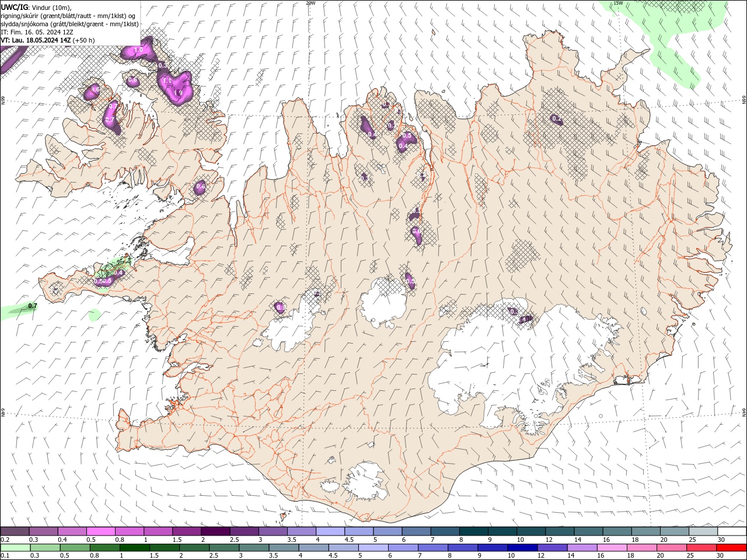Select the snow swatch between 12 and 14
Image resolution: width=747 pixels, height=560 pixels.
[x=559, y=531]
